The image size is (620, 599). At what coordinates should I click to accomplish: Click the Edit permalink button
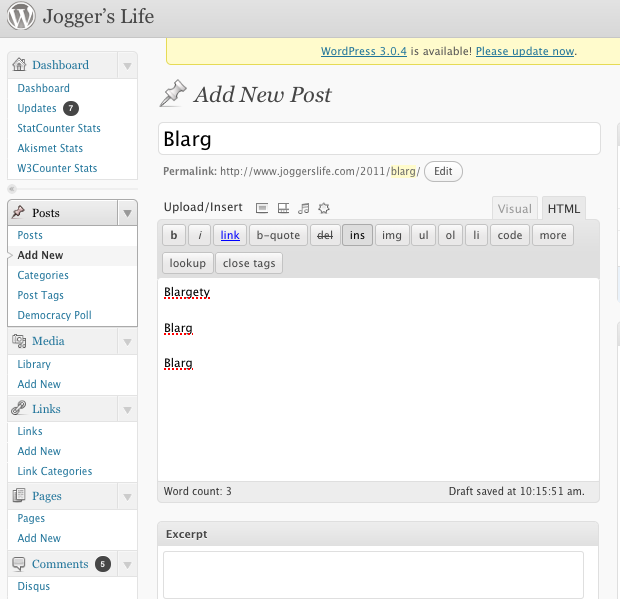point(443,171)
